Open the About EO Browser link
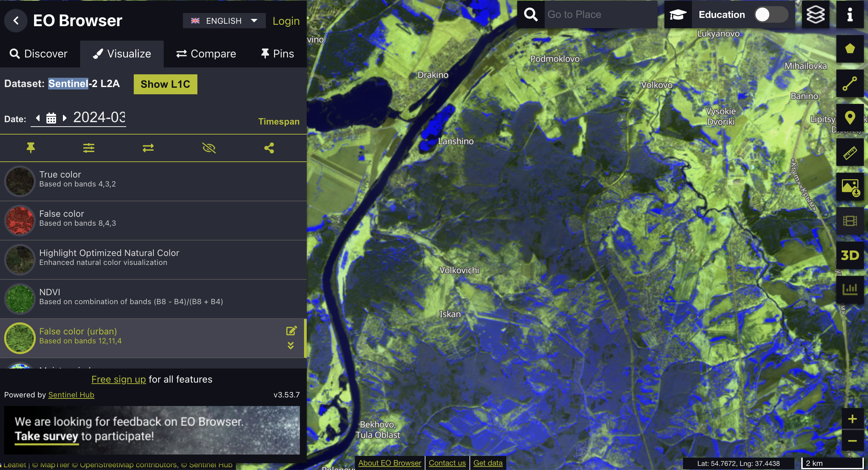Screen dimensions: 868x470 pos(390,463)
